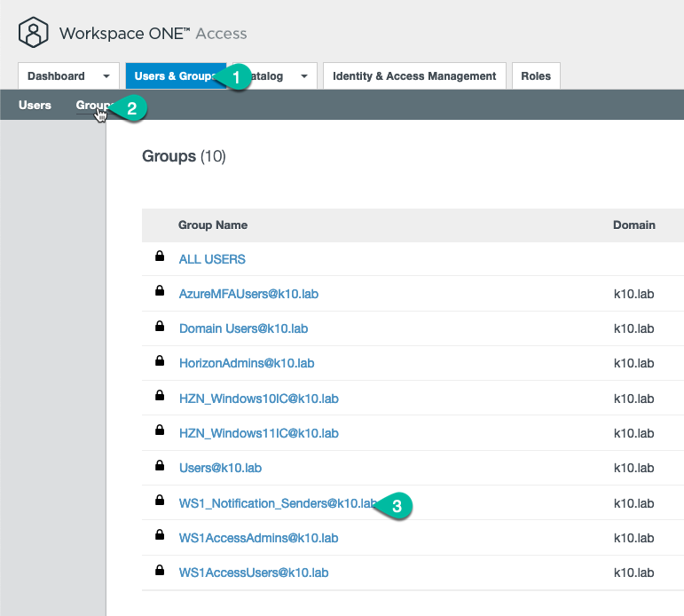Click lock icon beside AzureMFAUsers@k10.lab
Viewport: 684px width, 616px height.
coord(160,291)
